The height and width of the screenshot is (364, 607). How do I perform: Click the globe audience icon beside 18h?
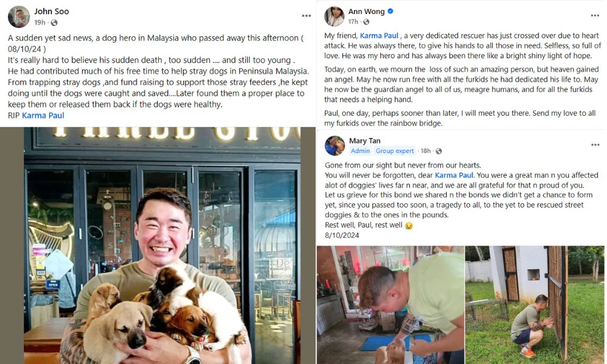point(439,151)
